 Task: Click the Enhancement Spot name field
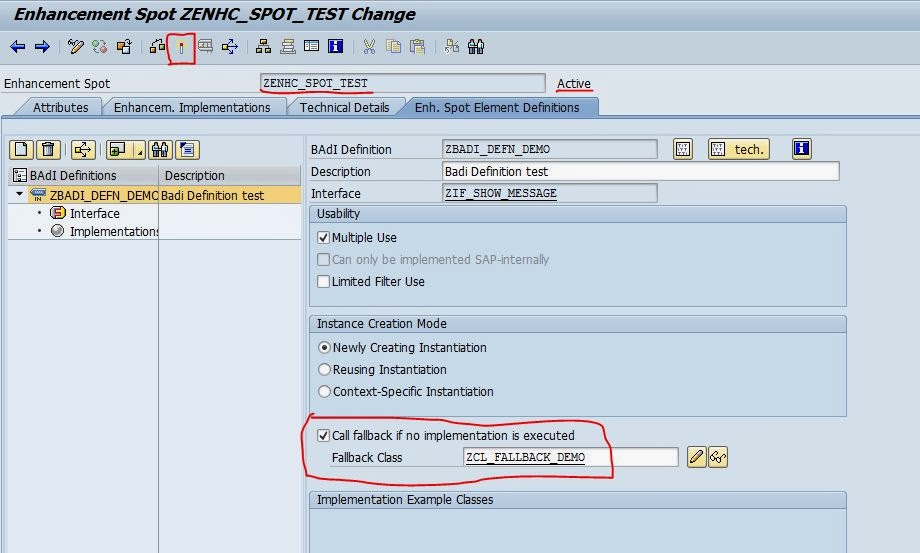402,83
